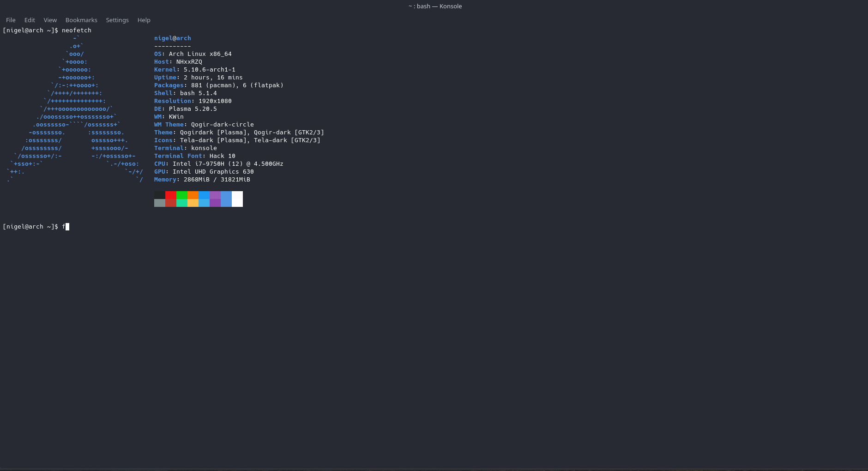Click the 'GPU: Intel UHD Graphics 630' line
Screen dimensions: 868x471
[x=204, y=172]
